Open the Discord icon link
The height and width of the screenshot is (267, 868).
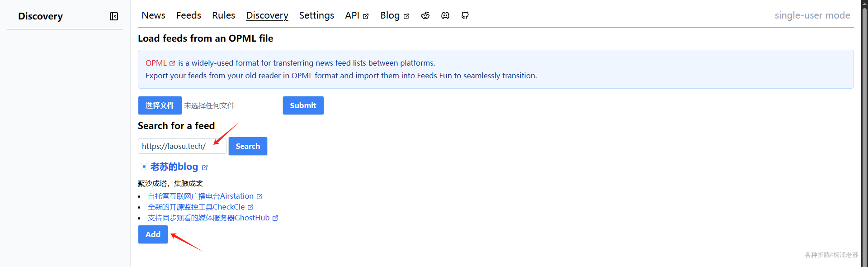click(x=445, y=15)
